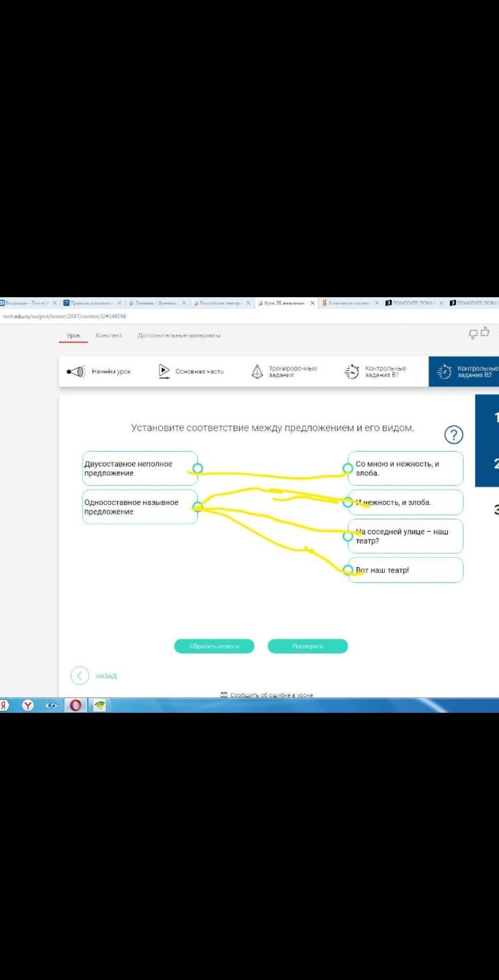The width and height of the screenshot is (499, 980).
Task: Select the Вот наш театр! card
Action: (405, 570)
